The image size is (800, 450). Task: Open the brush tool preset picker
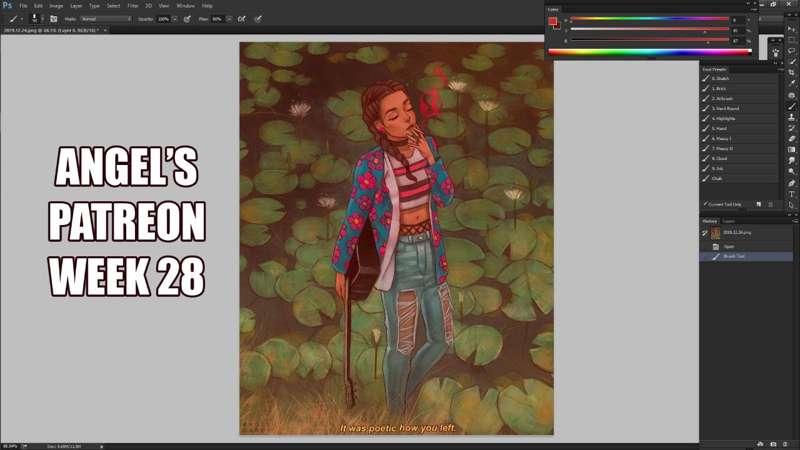13,19
